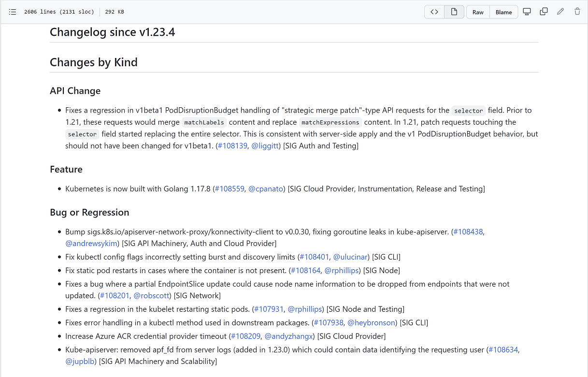
Task: Copy raw contents icon
Action: point(544,12)
